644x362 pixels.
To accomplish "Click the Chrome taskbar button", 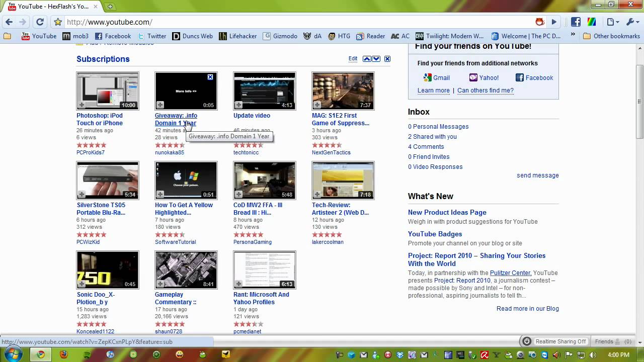I will coord(40,354).
